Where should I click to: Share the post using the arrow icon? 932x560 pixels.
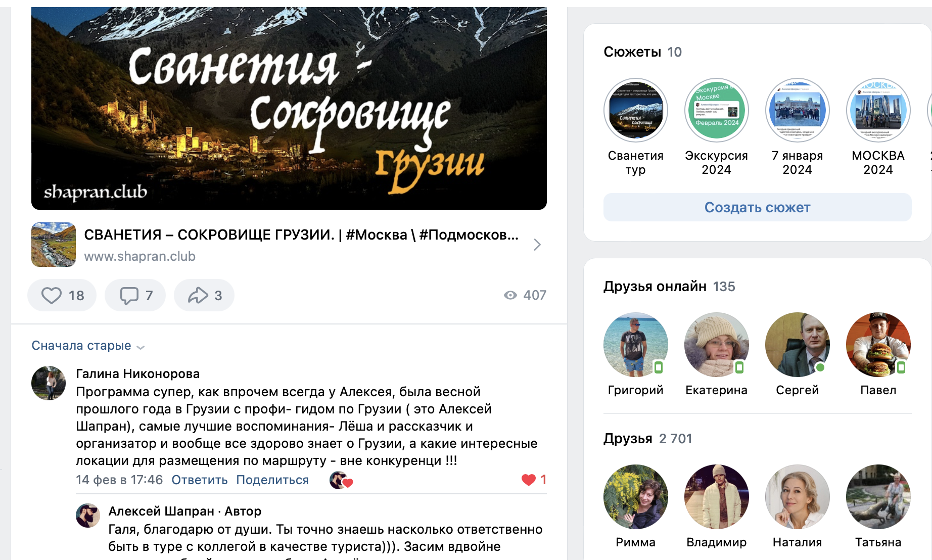[x=198, y=295]
